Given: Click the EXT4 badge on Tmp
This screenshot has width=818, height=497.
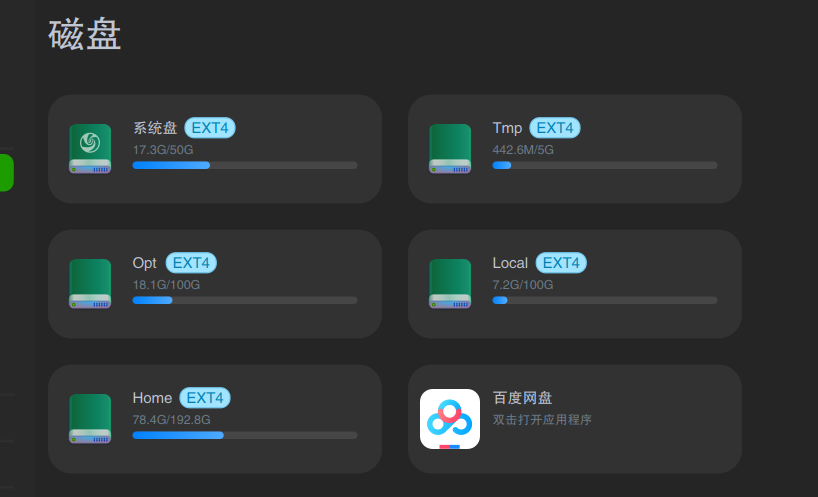Looking at the screenshot, I should pos(555,128).
